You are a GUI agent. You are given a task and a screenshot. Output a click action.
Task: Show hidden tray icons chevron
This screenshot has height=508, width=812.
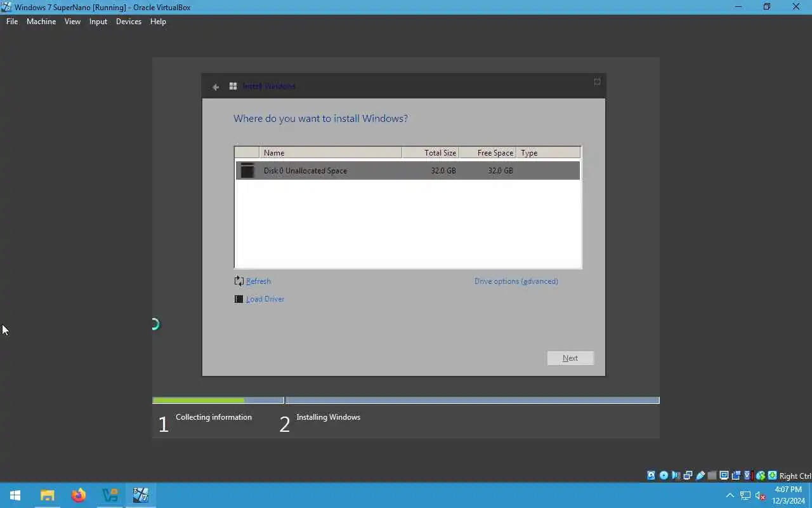click(x=730, y=495)
